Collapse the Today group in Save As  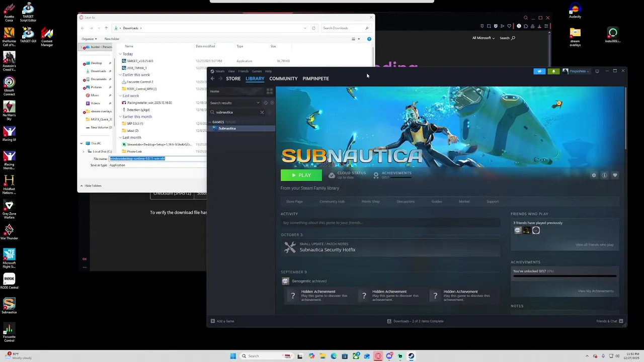(120, 54)
